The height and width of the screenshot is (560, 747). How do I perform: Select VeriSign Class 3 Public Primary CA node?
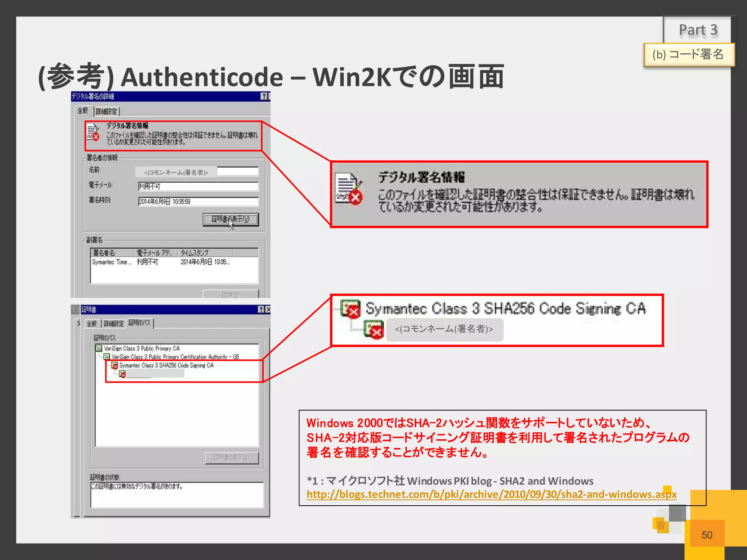pos(142,349)
